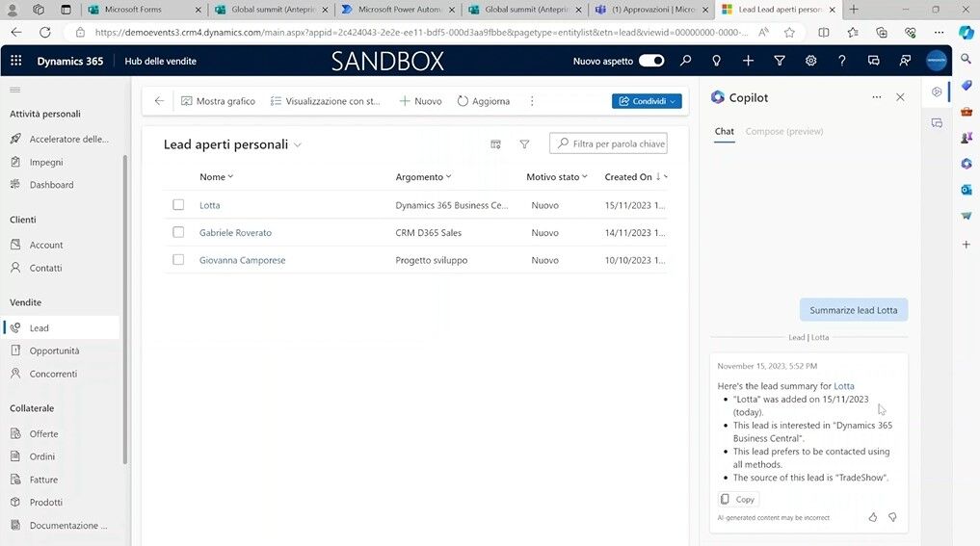
Task: Click the plus icon for quick create
Action: point(748,61)
